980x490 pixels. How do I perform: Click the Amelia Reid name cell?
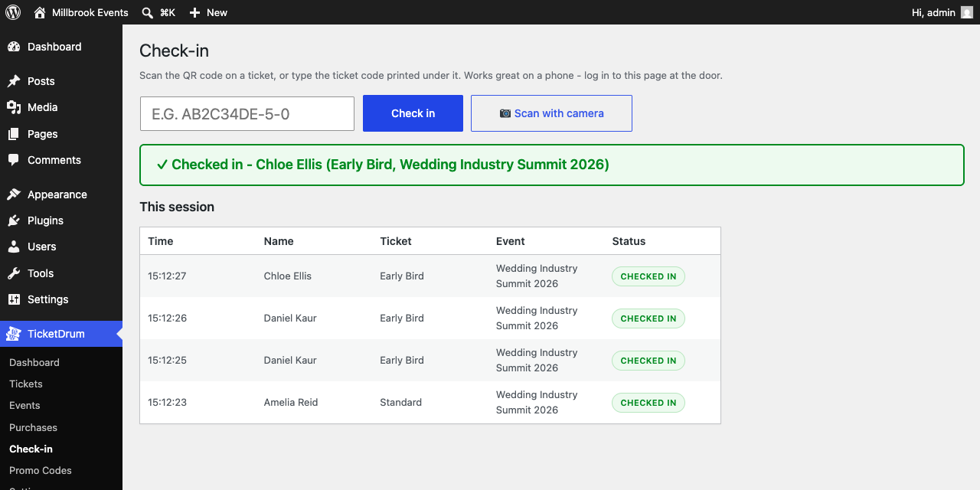(291, 403)
